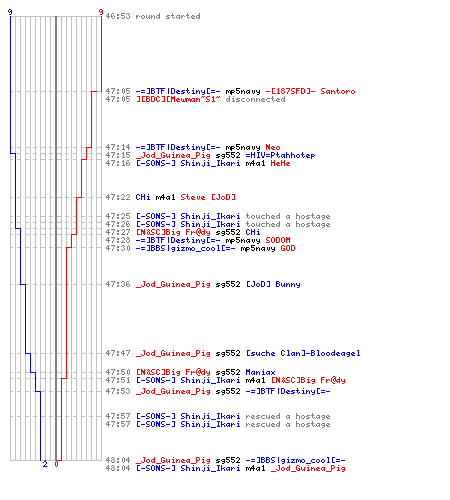
Task: Click the 46:53 round started event
Action: 153,16
